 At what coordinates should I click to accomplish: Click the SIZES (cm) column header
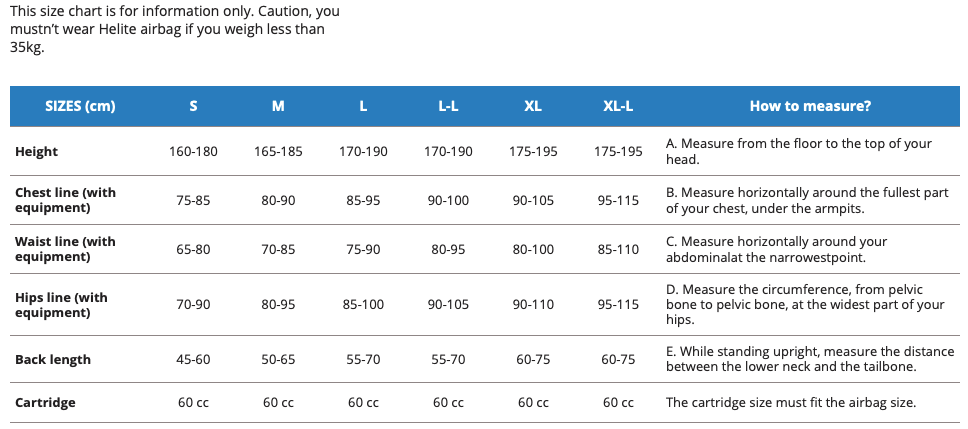80,106
